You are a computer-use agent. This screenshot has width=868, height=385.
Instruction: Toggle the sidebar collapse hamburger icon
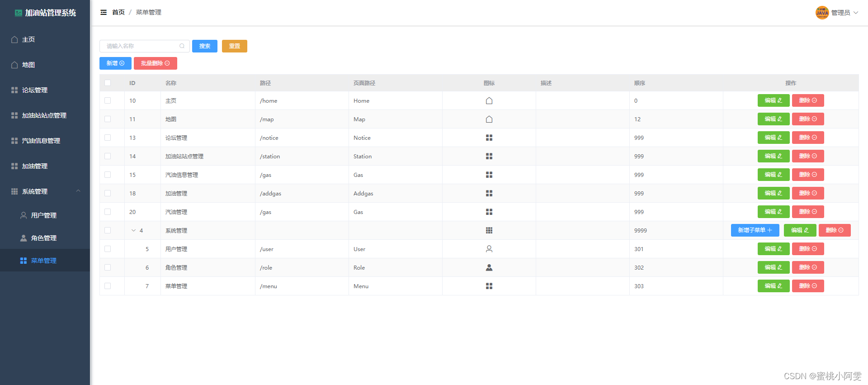(104, 12)
